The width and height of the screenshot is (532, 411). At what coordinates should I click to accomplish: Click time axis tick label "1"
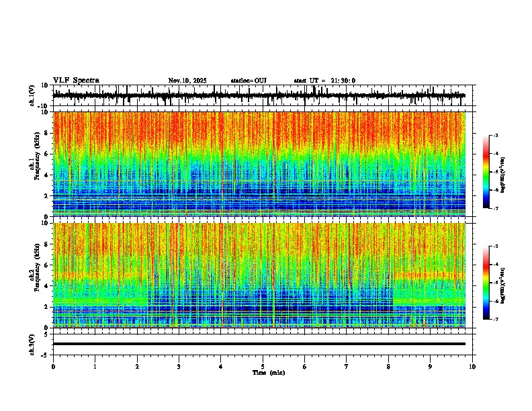pyautogui.click(x=95, y=367)
